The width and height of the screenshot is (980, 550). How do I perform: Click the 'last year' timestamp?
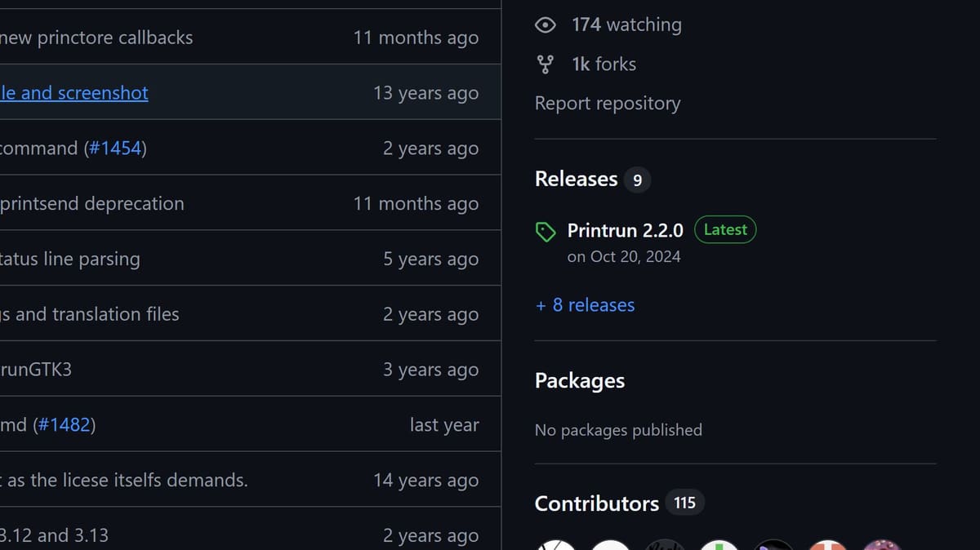point(444,425)
